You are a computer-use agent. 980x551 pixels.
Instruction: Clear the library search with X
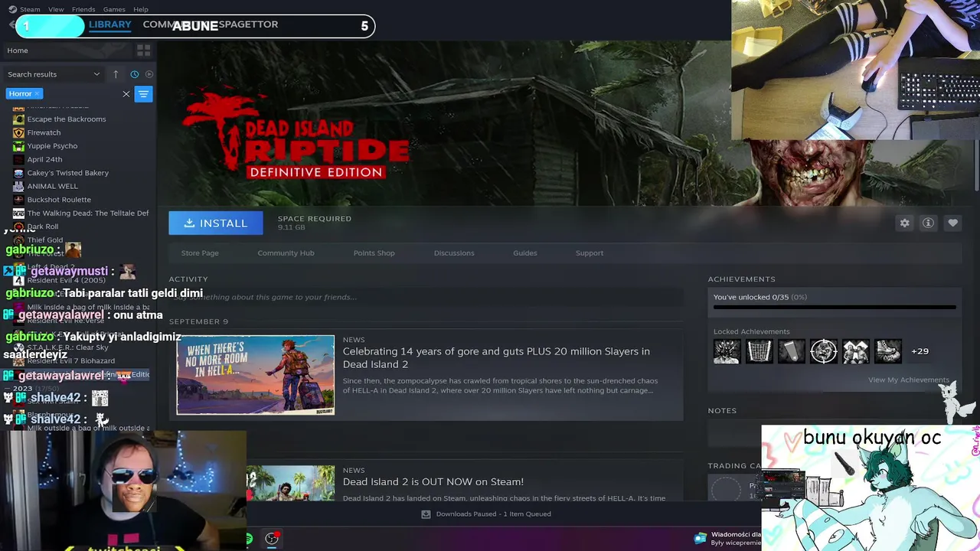click(x=126, y=93)
